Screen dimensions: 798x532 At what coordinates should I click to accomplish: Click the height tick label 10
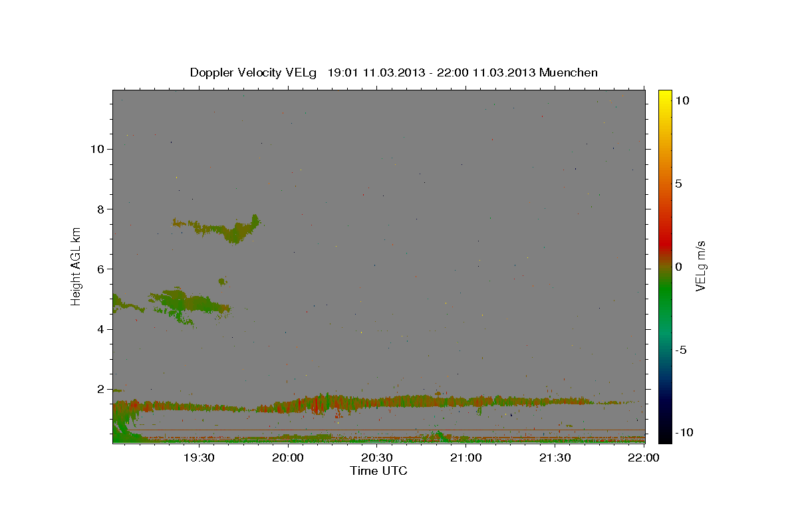coord(96,149)
